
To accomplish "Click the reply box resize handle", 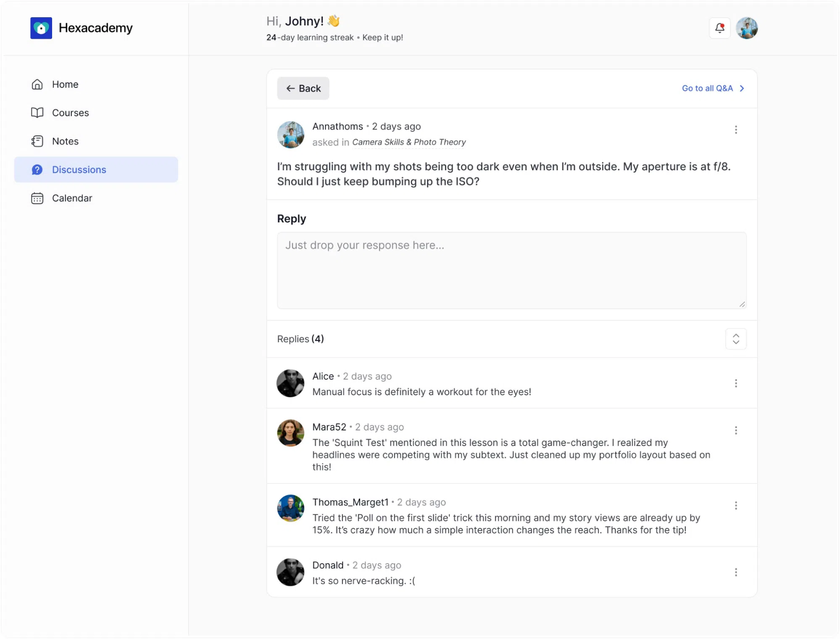I will [742, 304].
